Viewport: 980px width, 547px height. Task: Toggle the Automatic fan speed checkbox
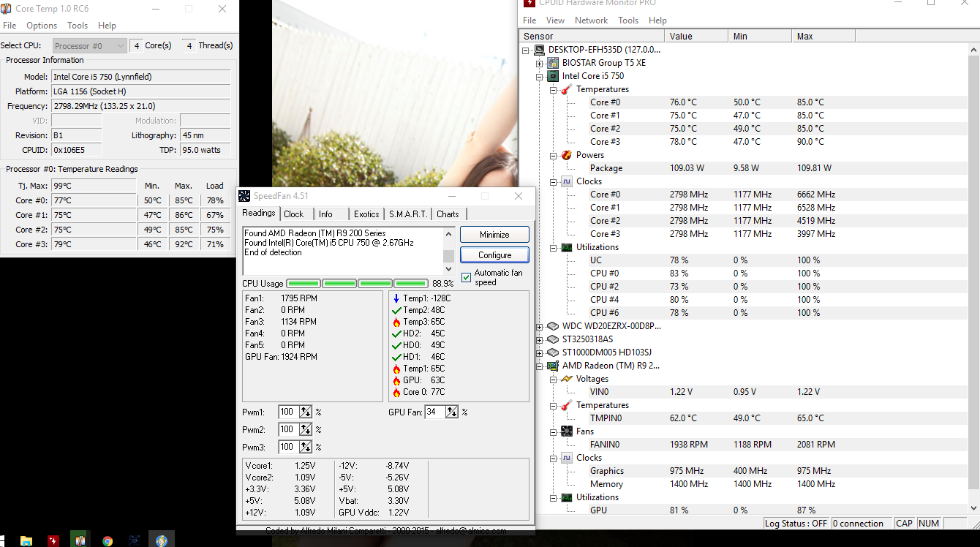pyautogui.click(x=466, y=277)
